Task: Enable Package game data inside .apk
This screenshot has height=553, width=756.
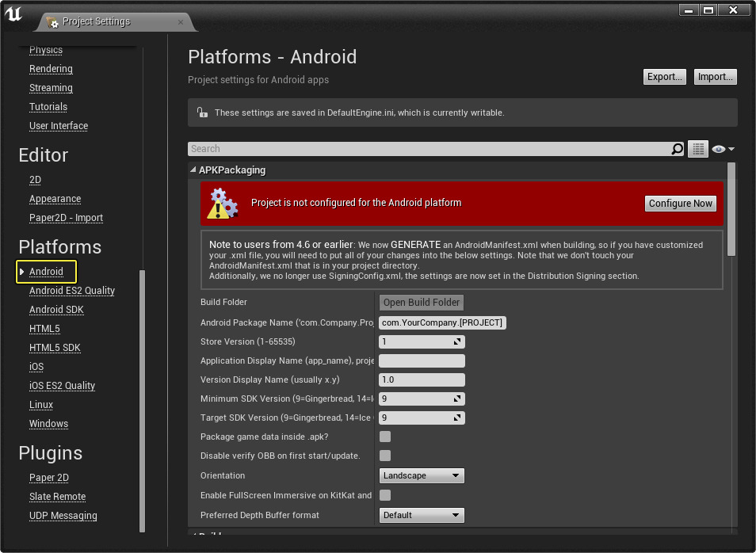Action: [384, 437]
